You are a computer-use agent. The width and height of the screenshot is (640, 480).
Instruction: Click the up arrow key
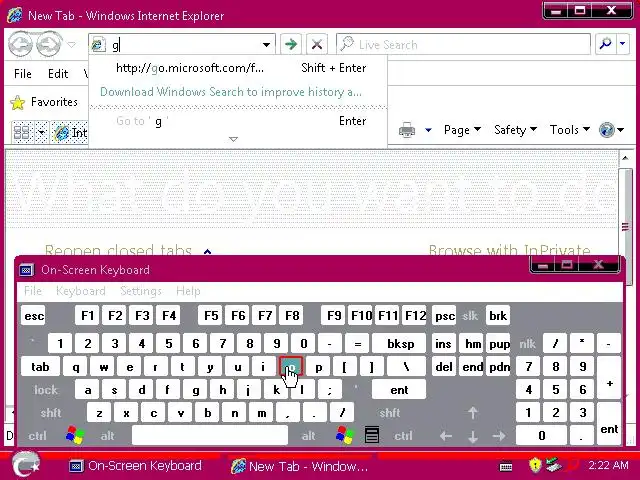(x=473, y=413)
